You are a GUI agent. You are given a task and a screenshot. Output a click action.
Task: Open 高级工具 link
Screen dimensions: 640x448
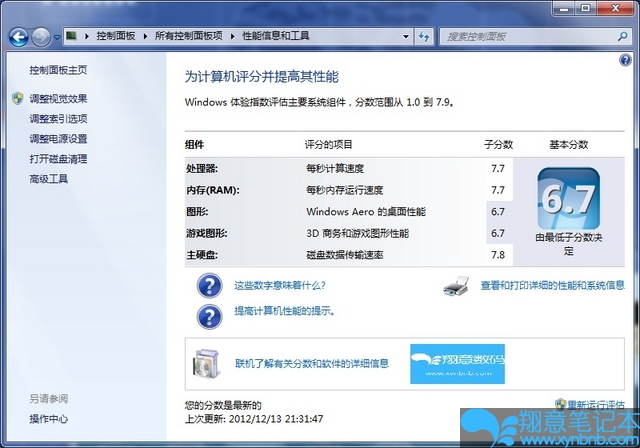point(49,179)
